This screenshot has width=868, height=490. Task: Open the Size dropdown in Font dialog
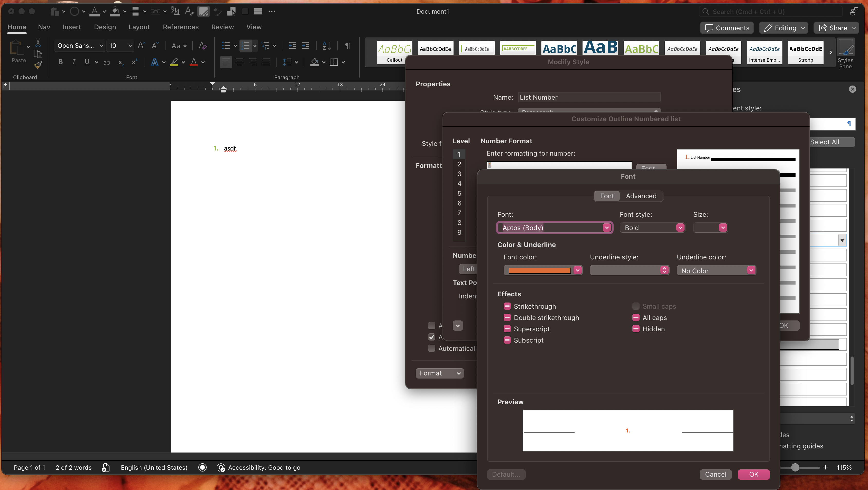[723, 228]
